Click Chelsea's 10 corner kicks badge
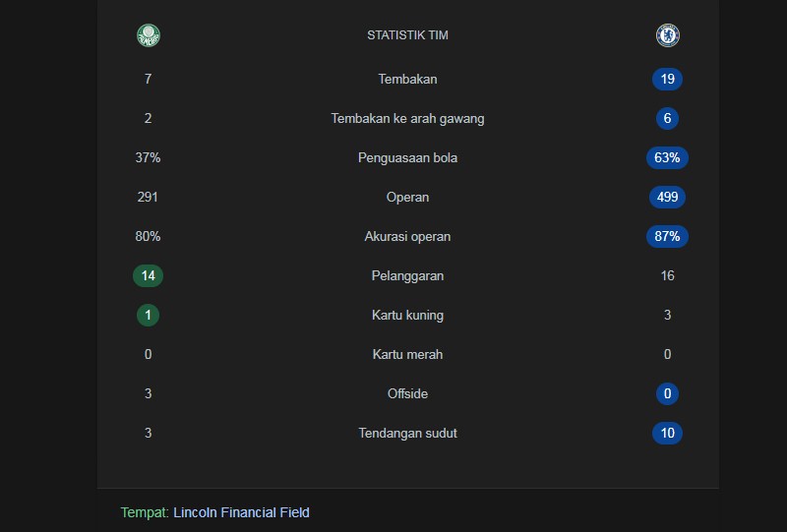The width and height of the screenshot is (787, 532). coord(667,433)
